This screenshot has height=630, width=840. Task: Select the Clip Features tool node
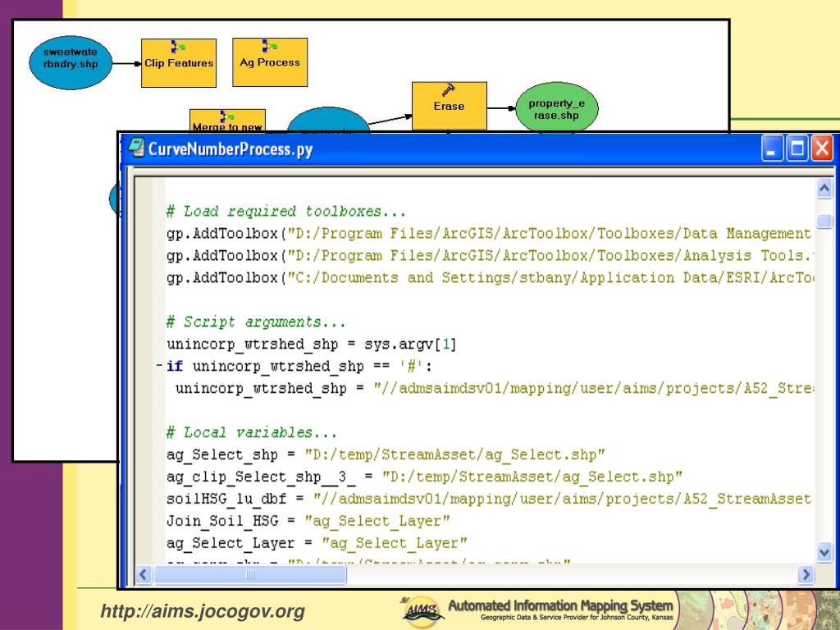point(179,62)
